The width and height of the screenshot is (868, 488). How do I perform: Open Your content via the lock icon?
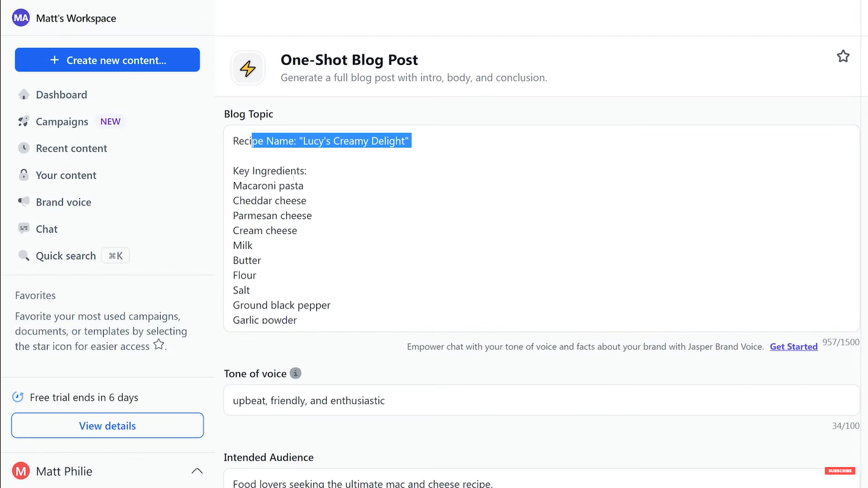click(24, 175)
